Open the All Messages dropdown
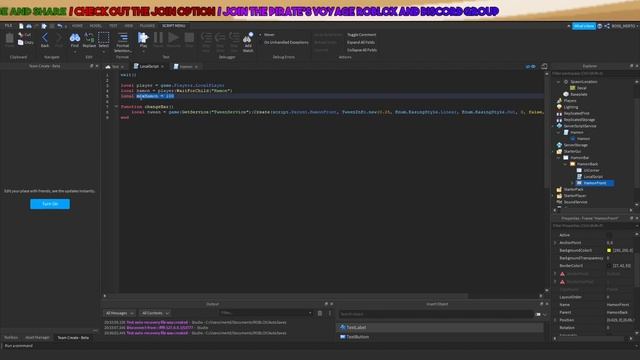The image size is (640, 360). click(120, 313)
